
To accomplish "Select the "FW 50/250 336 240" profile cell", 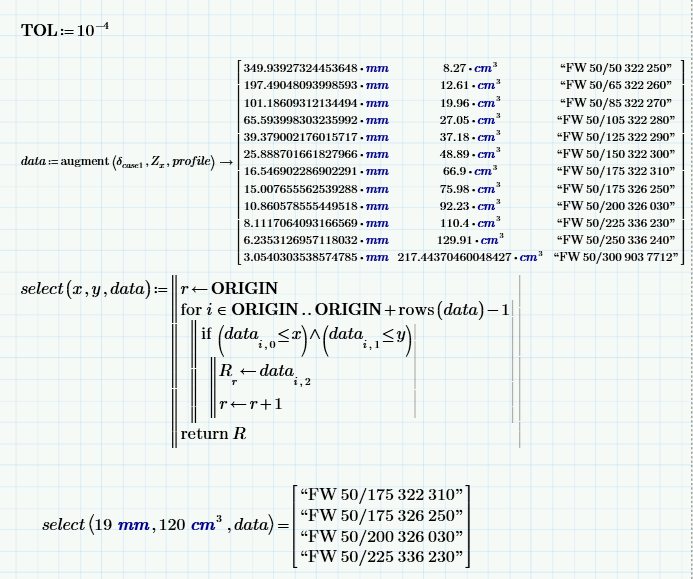I will click(616, 240).
